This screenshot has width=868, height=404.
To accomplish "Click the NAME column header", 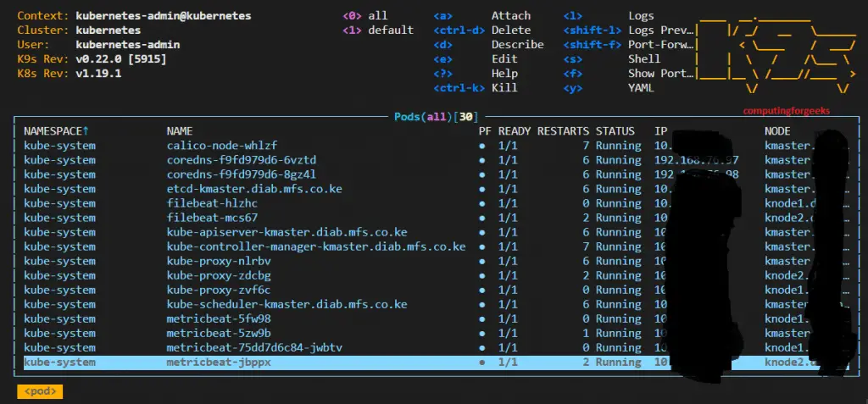I will click(x=180, y=131).
